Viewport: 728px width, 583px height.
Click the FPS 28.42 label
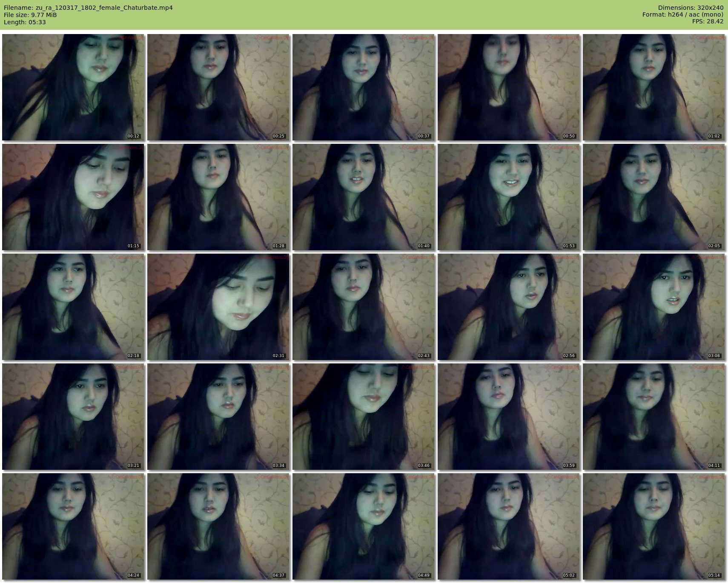coord(708,22)
